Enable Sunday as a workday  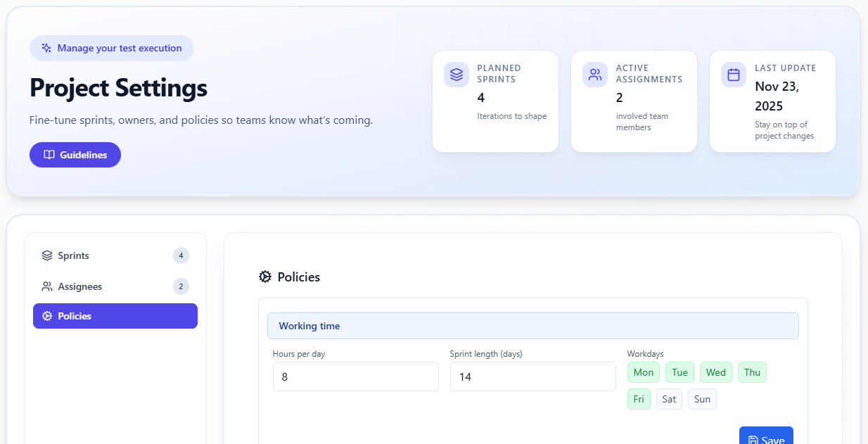(x=702, y=398)
